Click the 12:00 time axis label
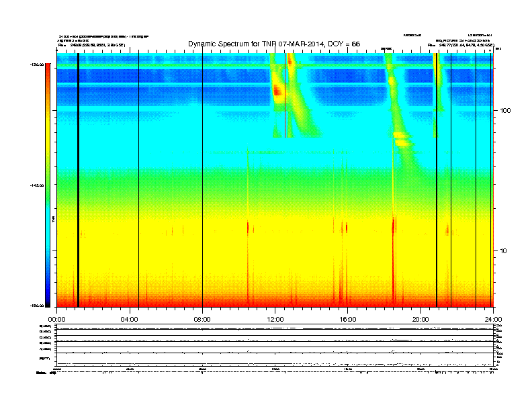Screen dimensions: 532x411 (x=275, y=320)
